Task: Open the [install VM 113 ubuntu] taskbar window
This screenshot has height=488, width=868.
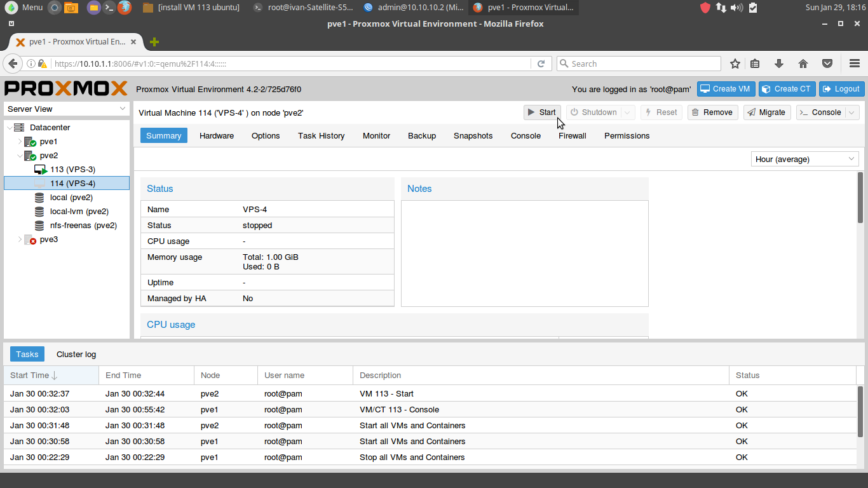Action: tap(191, 8)
